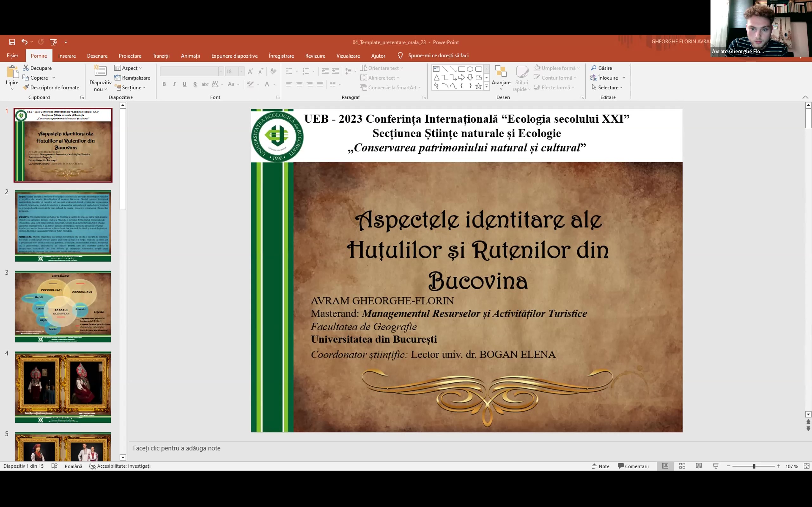
Task: Expand the Selectare dropdown
Action: pos(608,87)
